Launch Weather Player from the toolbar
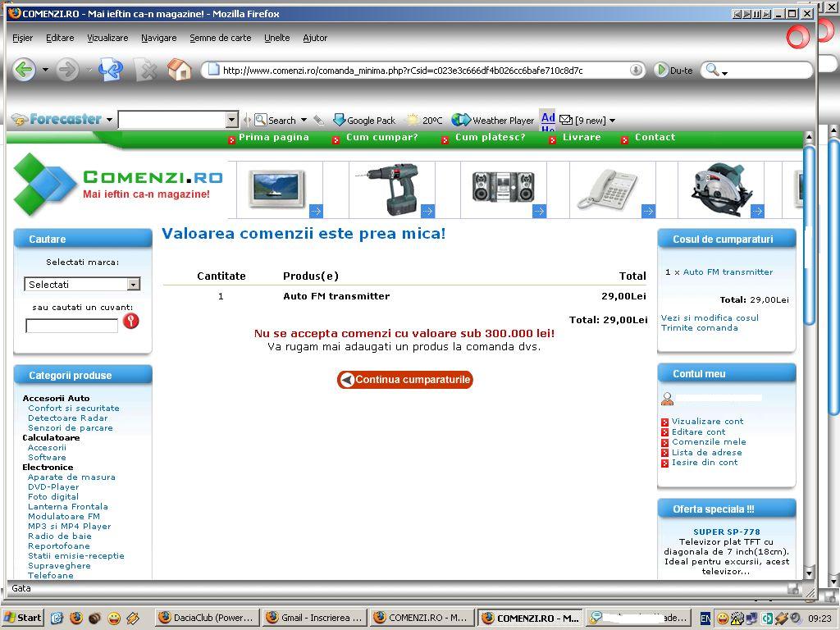This screenshot has width=840, height=630. 493,120
